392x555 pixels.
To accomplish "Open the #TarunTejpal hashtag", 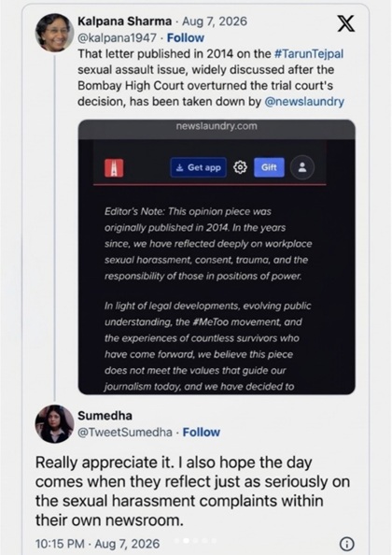I will (309, 54).
